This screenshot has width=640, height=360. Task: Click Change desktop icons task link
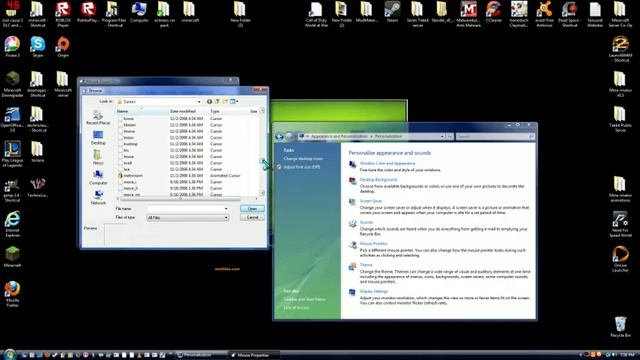click(303, 159)
